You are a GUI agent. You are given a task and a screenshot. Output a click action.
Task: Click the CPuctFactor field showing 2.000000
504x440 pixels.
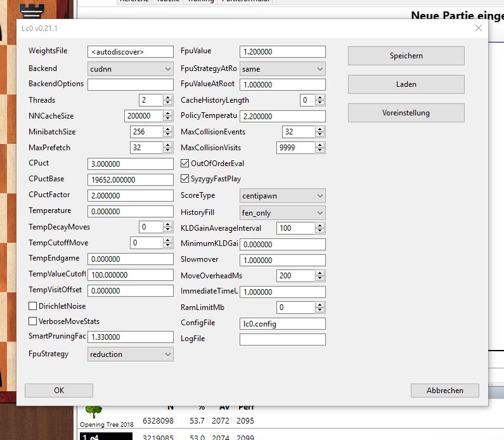coord(131,195)
